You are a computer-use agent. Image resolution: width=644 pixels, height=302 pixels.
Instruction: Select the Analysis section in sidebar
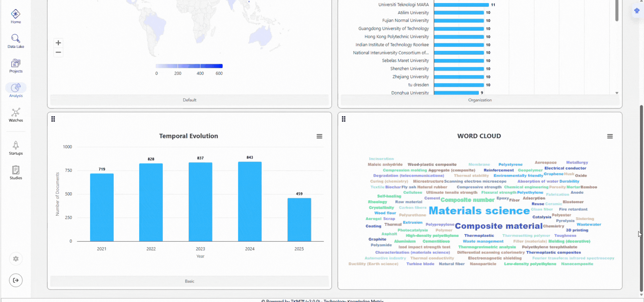15,89
